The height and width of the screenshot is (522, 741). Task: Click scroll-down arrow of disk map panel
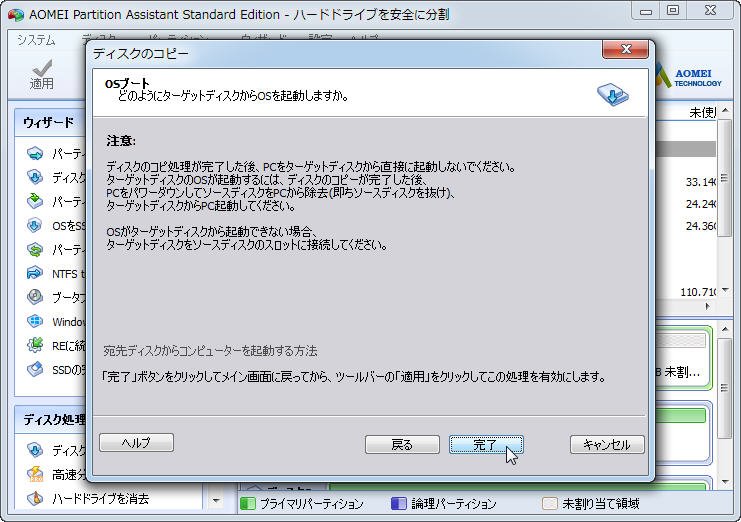coord(725,481)
